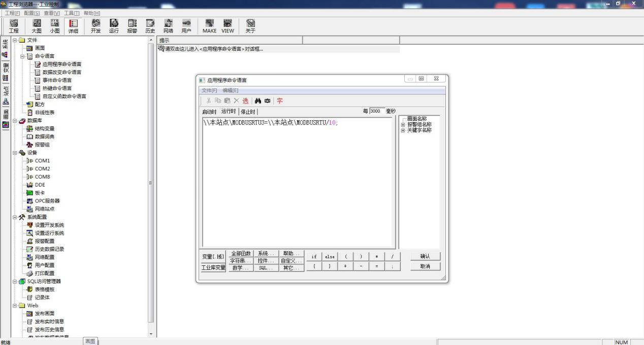The width and height of the screenshot is (644, 345).
Task: Click the 运行 toolbar icon
Action: [114, 26]
